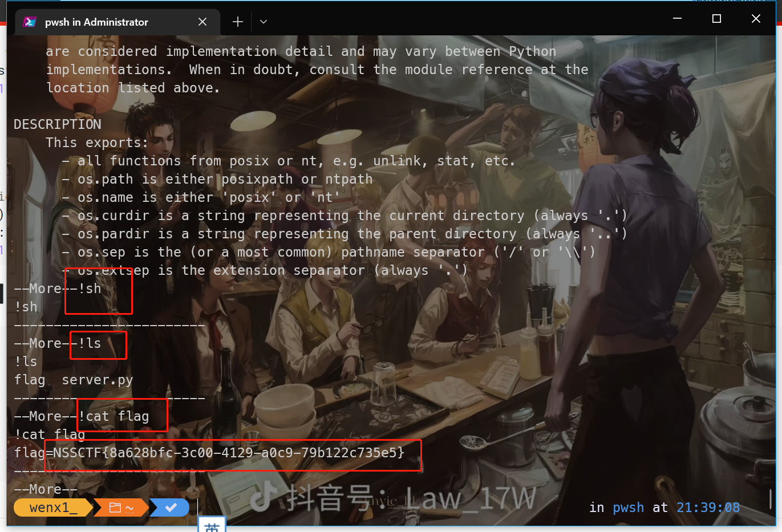The image size is (782, 532).
Task: Click the os.name posix or nt line
Action: [201, 197]
